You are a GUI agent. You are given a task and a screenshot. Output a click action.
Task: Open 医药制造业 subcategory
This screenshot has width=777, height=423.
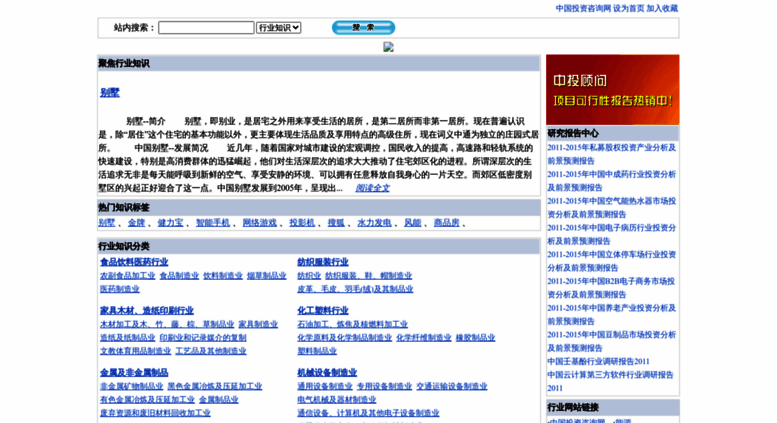pyautogui.click(x=120, y=289)
